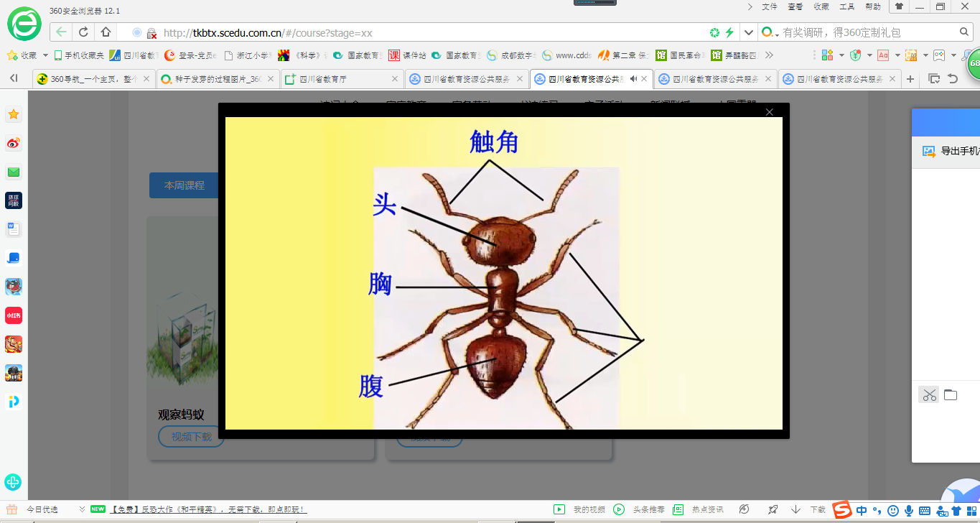Image resolution: width=980 pixels, height=523 pixels.
Task: Open the Word document icon in sidebar
Action: tap(14, 229)
